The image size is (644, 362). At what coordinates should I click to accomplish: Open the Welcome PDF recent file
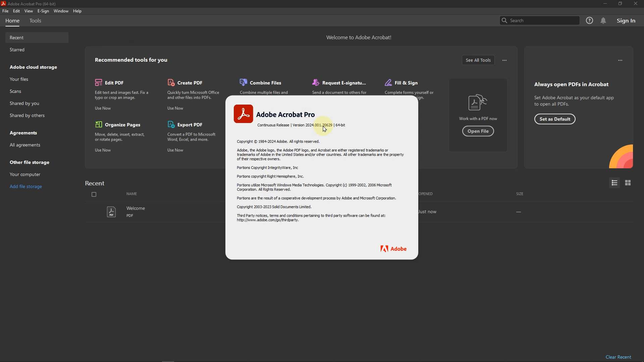tap(136, 208)
